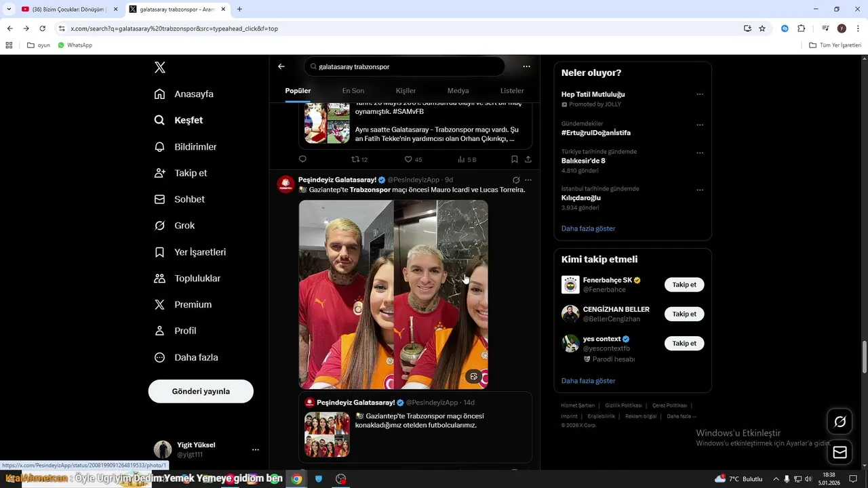This screenshot has width=868, height=488.
Task: Click the quoted post's four-photo thumbnail
Action: pyautogui.click(x=327, y=434)
